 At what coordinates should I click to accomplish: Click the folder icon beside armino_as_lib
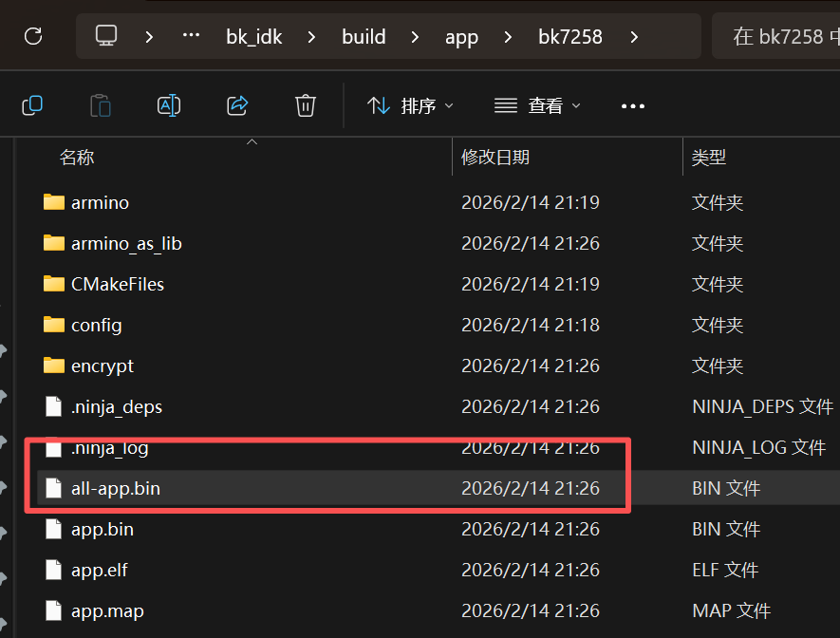point(53,243)
